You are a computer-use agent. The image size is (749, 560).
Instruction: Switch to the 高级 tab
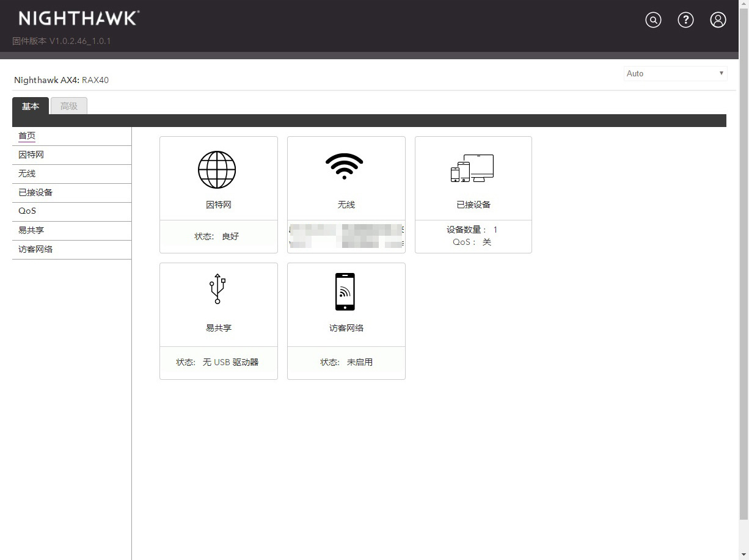tap(69, 106)
